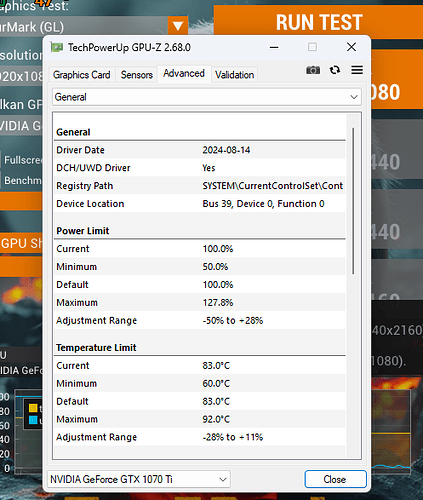
Task: Select the Power Limit Minimum 50.0% row
Action: [200, 266]
